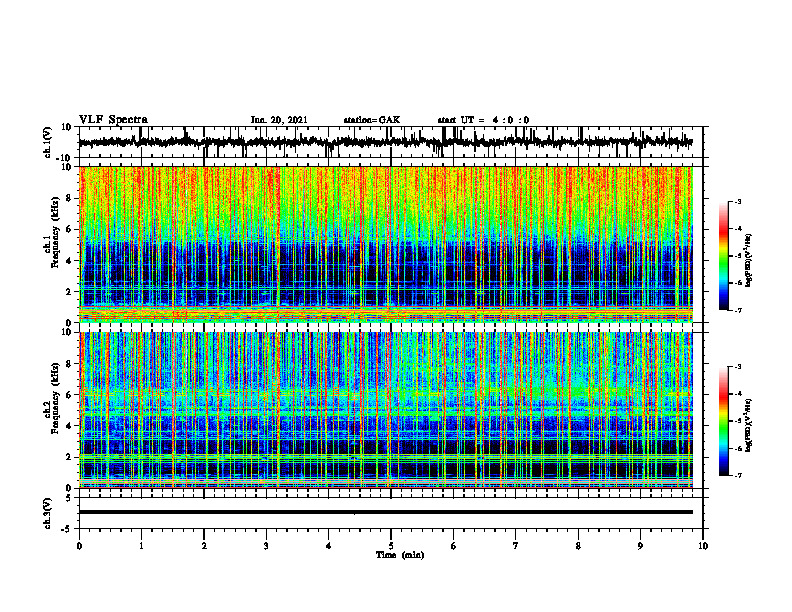
Task: Click the ch.3 flat black trace line
Action: 386,512
